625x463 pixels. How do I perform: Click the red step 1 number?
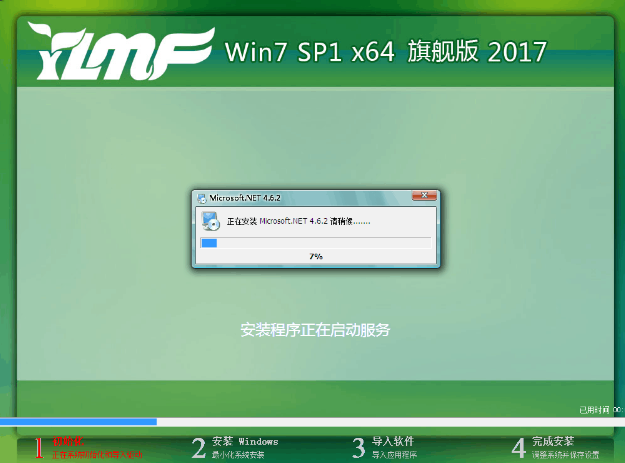point(38,447)
